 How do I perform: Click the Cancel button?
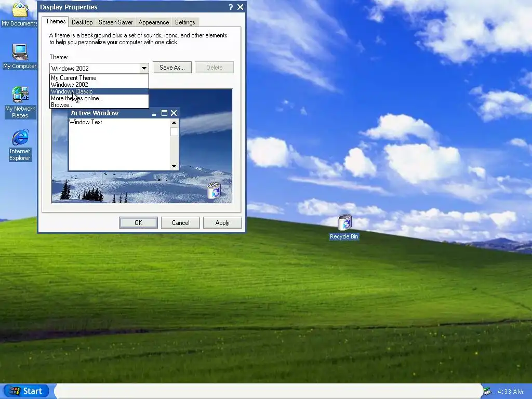click(180, 223)
